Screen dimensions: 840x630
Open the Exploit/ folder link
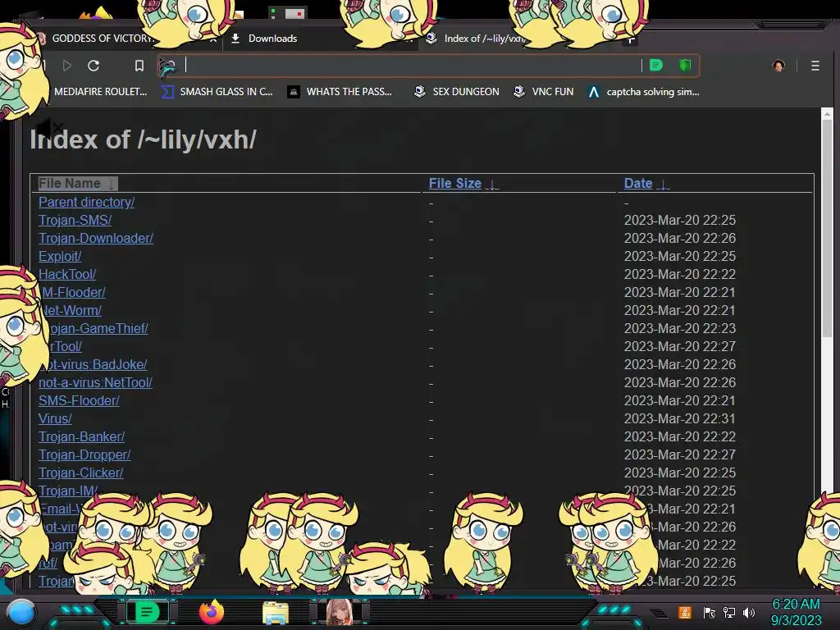[x=59, y=256]
